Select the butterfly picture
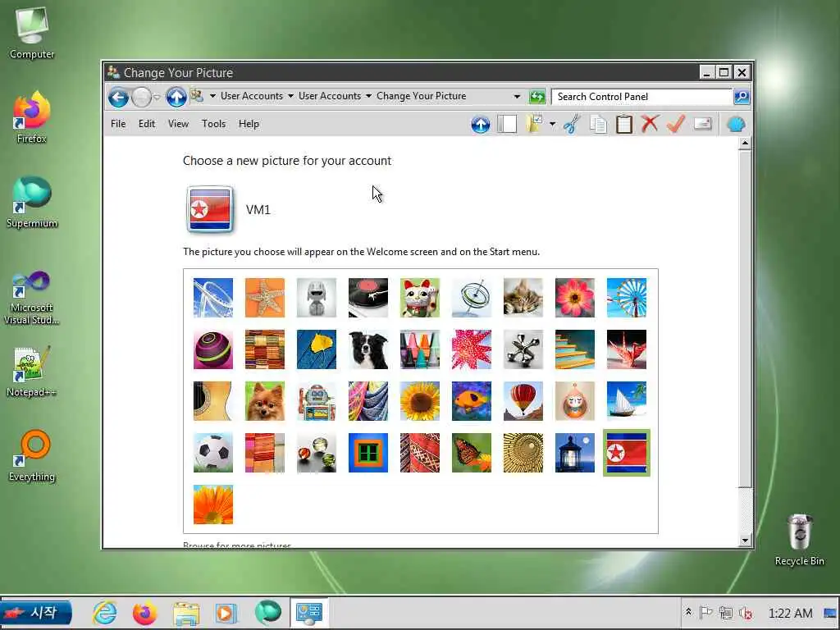The width and height of the screenshot is (840, 630). point(472,453)
